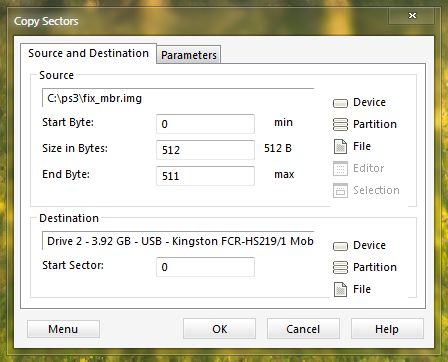The width and height of the screenshot is (448, 362).
Task: Open the Menu button
Action: click(x=63, y=329)
